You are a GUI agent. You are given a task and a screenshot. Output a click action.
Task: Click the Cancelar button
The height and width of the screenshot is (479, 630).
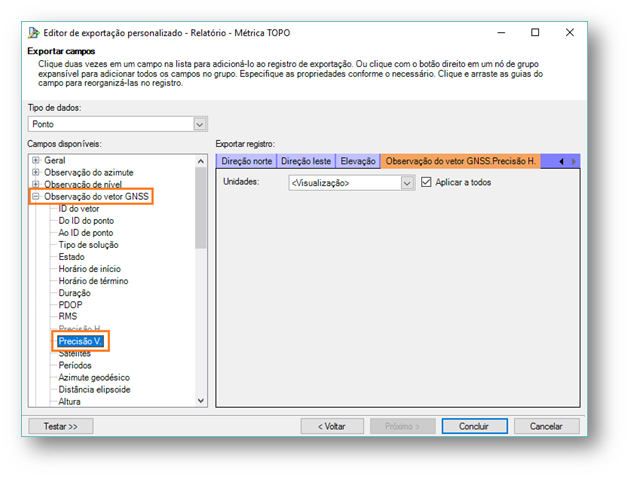pyautogui.click(x=546, y=425)
